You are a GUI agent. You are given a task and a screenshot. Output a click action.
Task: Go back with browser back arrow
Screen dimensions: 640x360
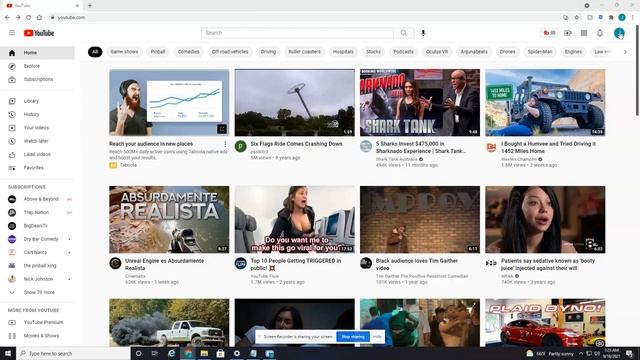click(7, 18)
